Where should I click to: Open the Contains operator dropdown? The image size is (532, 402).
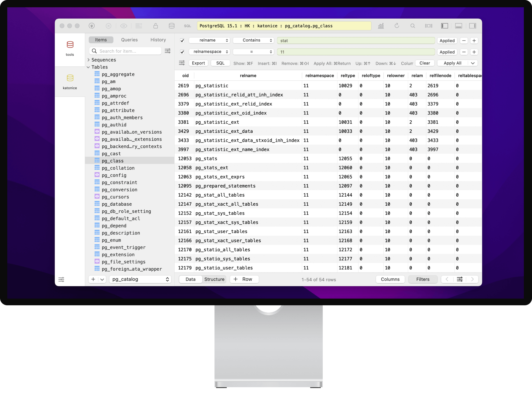pos(253,40)
